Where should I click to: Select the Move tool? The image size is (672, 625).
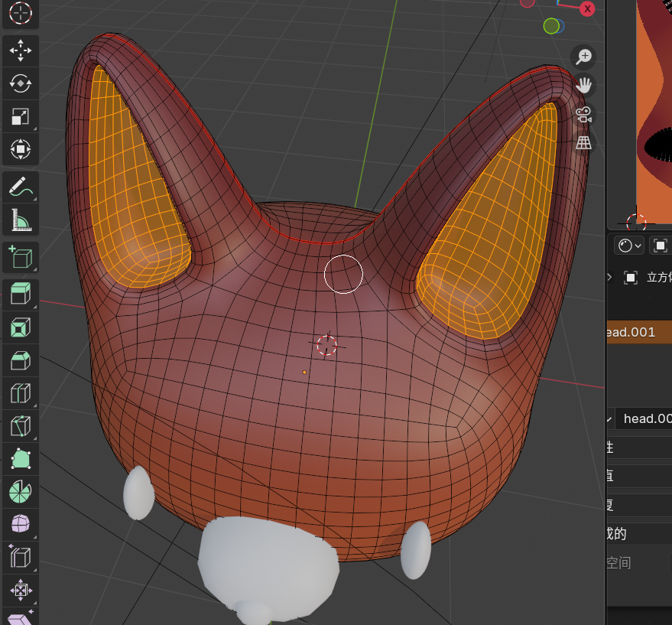pos(21,51)
